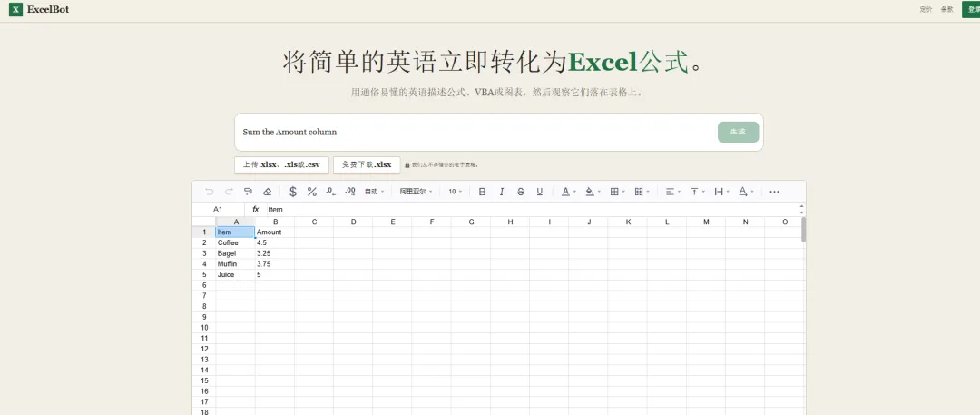Click the green 登录 login button

971,9
